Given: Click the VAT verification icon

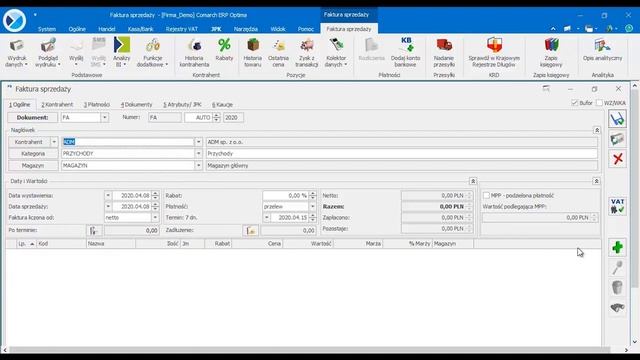Looking at the screenshot, I should tap(617, 206).
